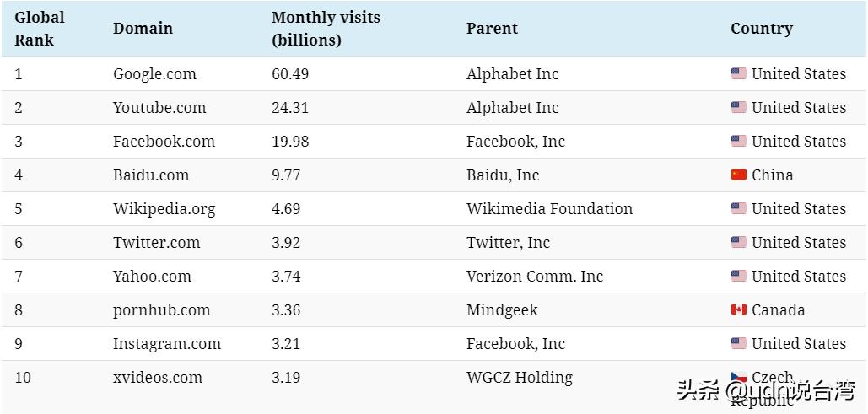This screenshot has height=414, width=868.
Task: Select the Facebook.com domain text
Action: coord(164,142)
